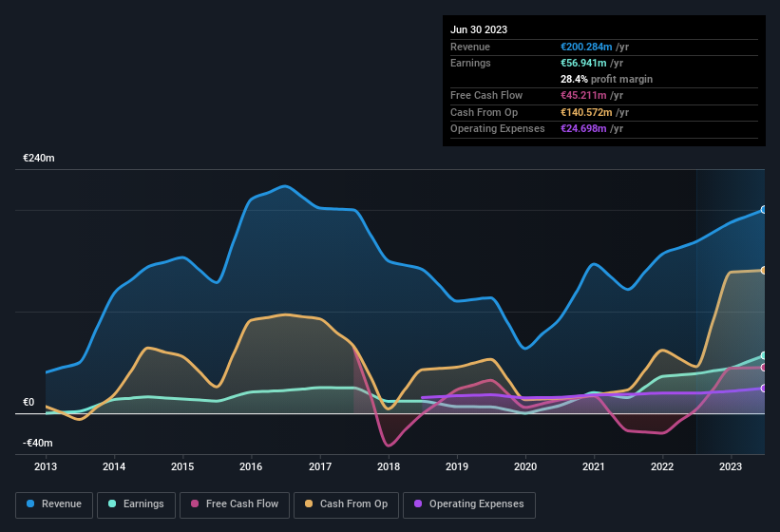Click the 2019 x-axis label

(x=457, y=466)
